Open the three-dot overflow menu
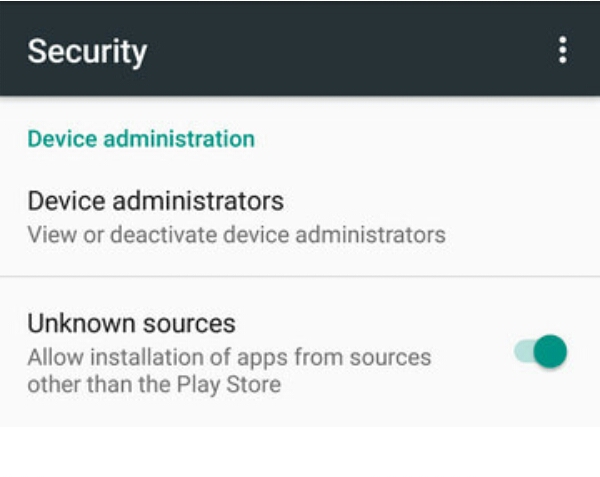 [563, 49]
